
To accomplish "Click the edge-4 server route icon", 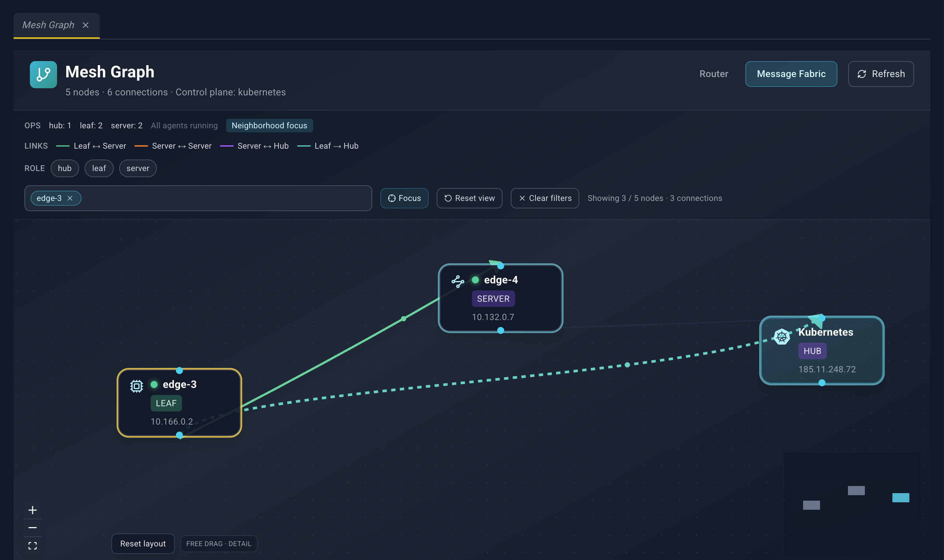I will 458,281.
